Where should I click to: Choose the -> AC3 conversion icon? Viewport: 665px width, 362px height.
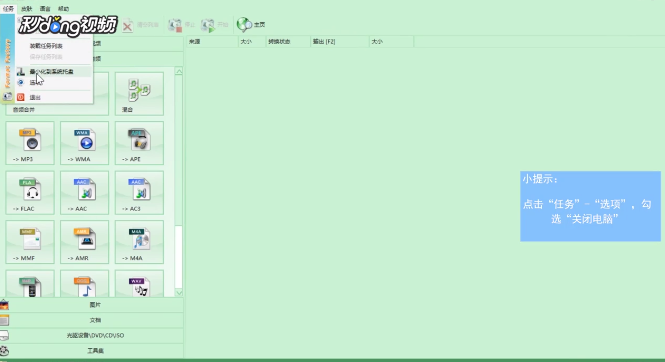[139, 193]
